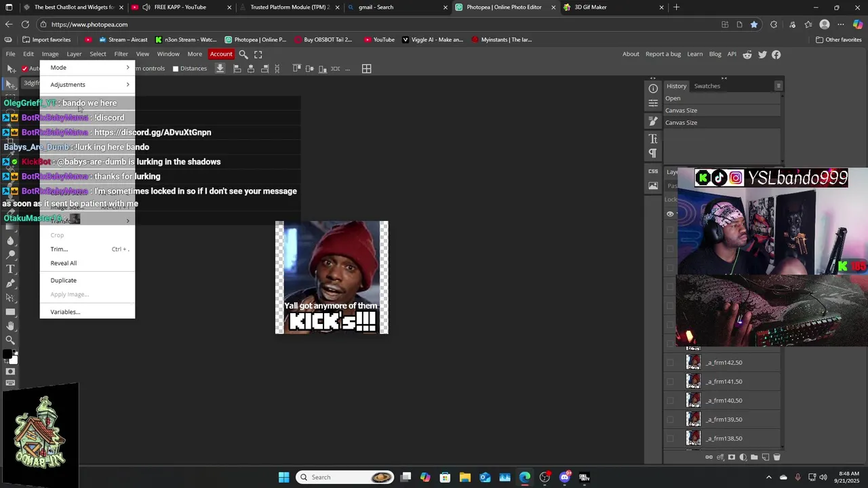
Task: Open layer effects eff button
Action: (x=720, y=457)
